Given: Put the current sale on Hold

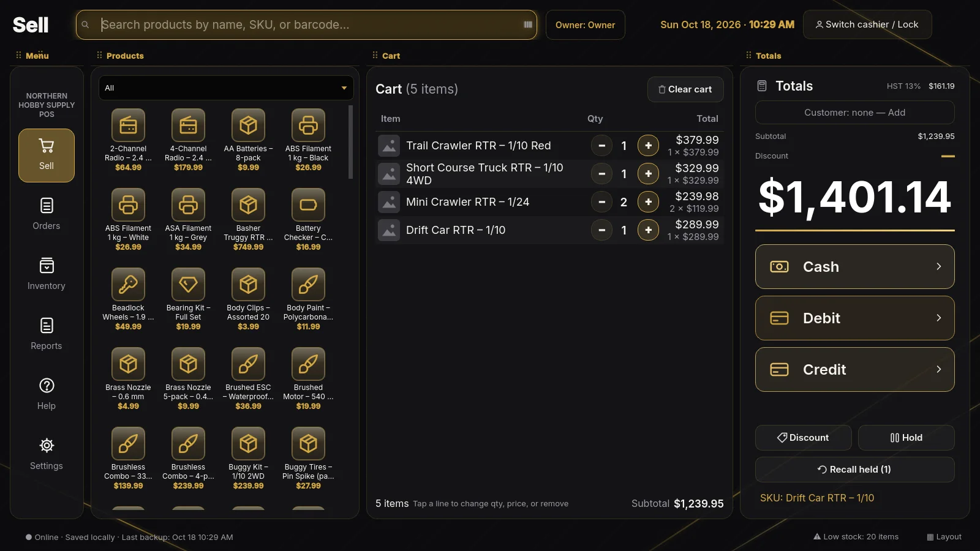Looking at the screenshot, I should click(x=906, y=438).
